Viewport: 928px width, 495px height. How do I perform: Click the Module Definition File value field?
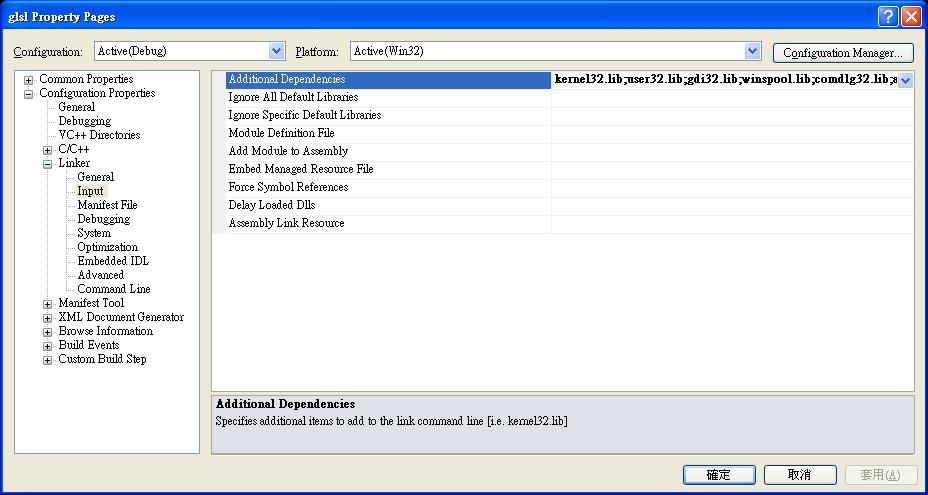coord(730,133)
